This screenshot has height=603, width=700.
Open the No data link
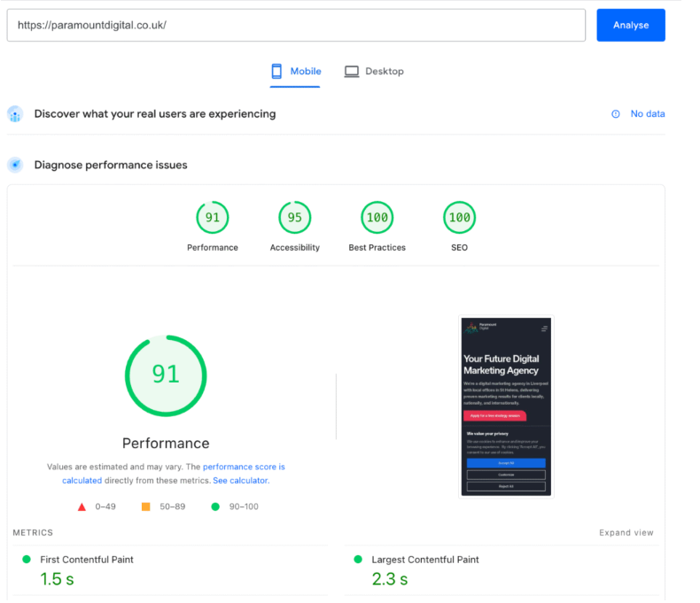tap(648, 113)
